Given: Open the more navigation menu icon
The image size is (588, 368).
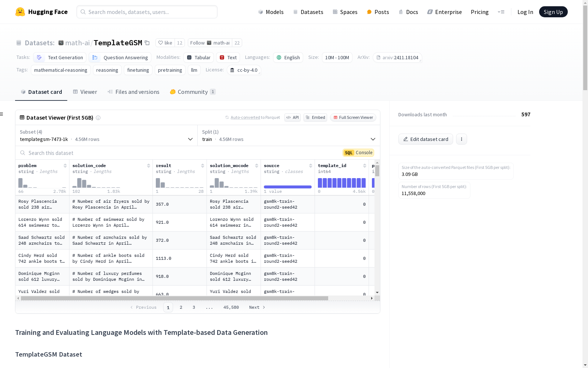Looking at the screenshot, I should (x=501, y=12).
